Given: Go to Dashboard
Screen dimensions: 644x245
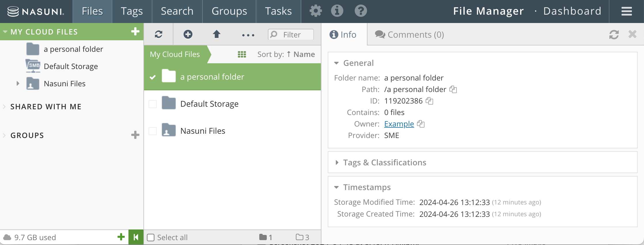Looking at the screenshot, I should pyautogui.click(x=572, y=11).
